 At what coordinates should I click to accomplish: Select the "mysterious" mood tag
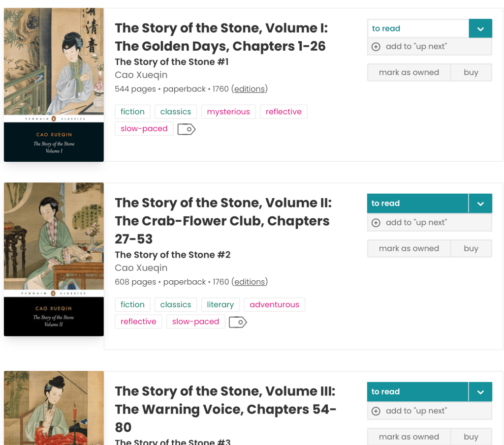coord(228,112)
